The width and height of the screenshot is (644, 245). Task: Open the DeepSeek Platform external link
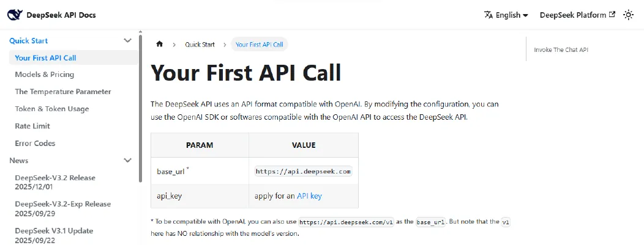577,15
